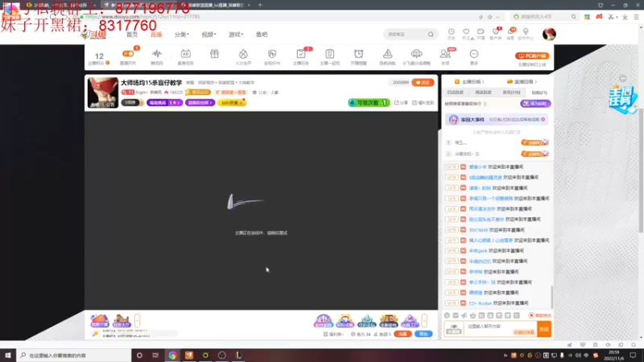
Task: Click the shield PK icon
Action: [x=272, y=54]
